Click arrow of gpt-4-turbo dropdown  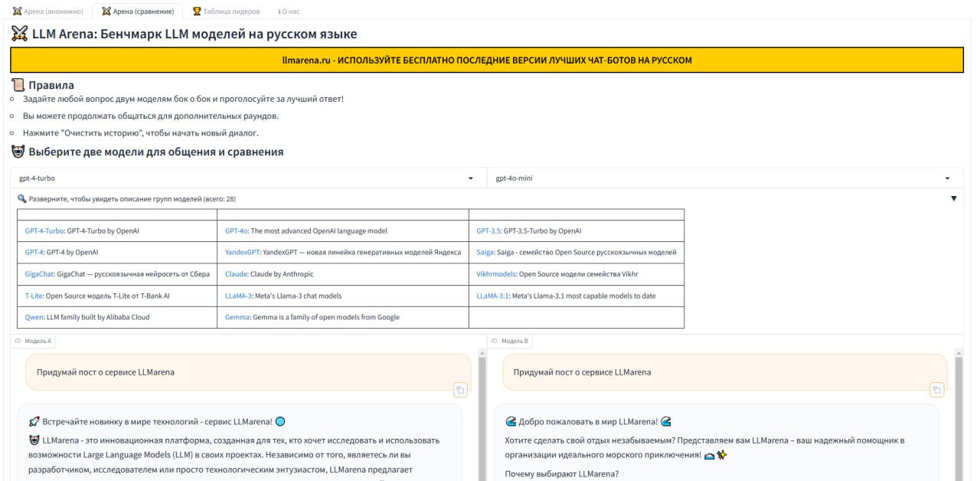471,178
